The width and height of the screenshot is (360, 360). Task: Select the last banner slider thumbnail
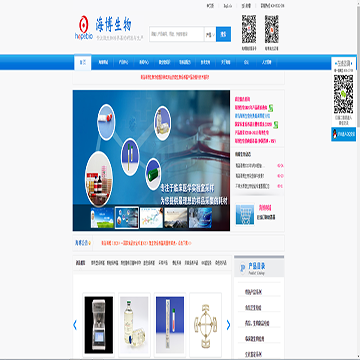click(x=200, y=218)
